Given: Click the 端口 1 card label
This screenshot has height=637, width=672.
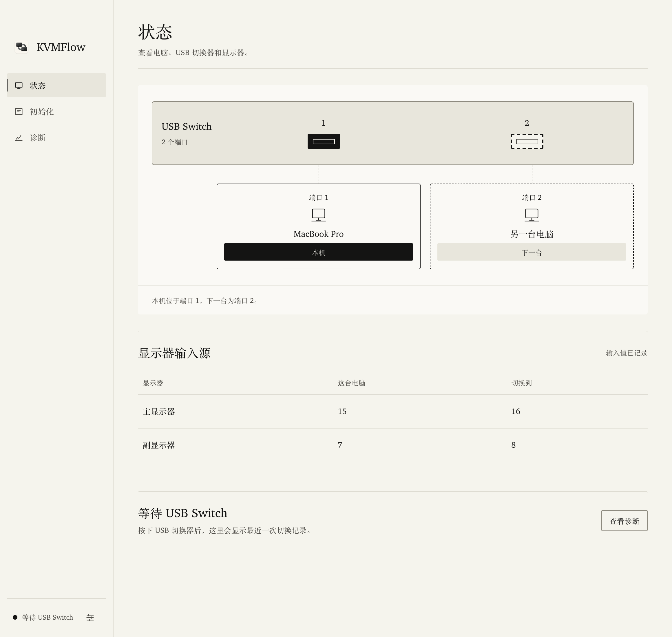Looking at the screenshot, I should 319,198.
